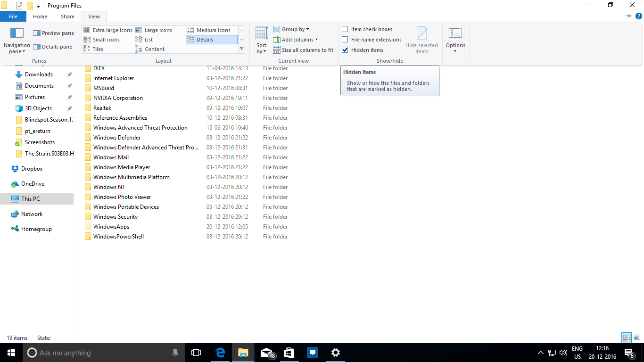Viewport: 644px width, 362px height.
Task: Select the Windows Photo Viewer folder
Action: click(122, 197)
